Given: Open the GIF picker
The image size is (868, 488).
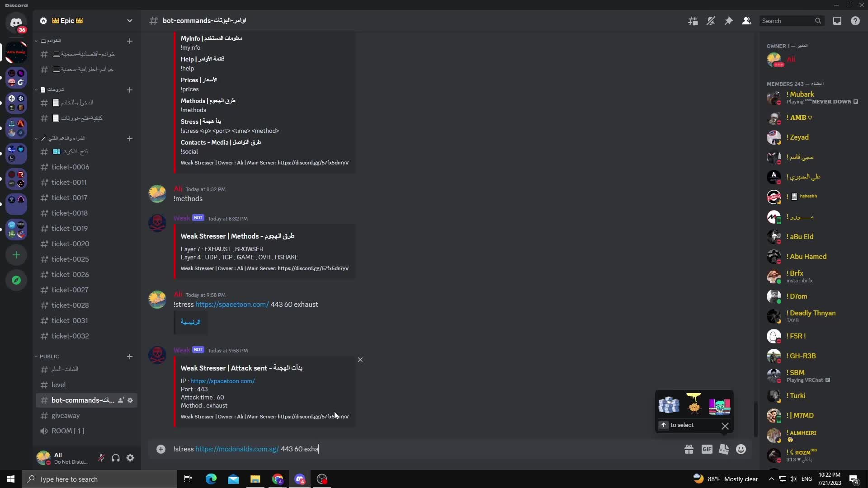Looking at the screenshot, I should pyautogui.click(x=707, y=449).
